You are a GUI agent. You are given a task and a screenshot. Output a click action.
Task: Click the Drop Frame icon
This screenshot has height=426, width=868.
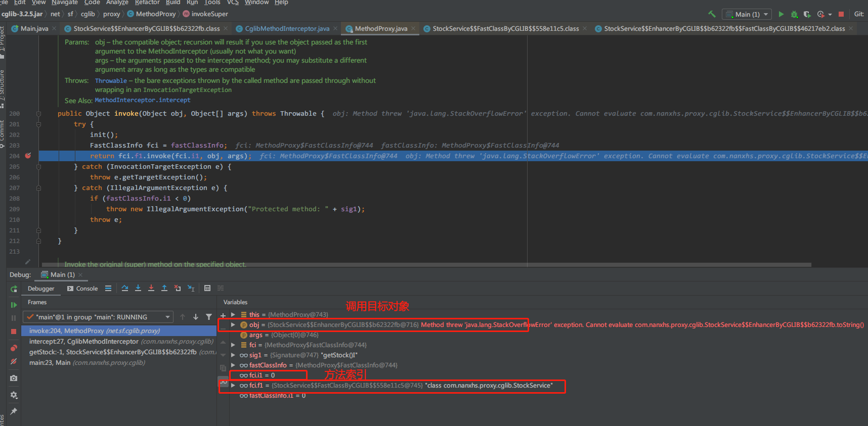point(178,288)
